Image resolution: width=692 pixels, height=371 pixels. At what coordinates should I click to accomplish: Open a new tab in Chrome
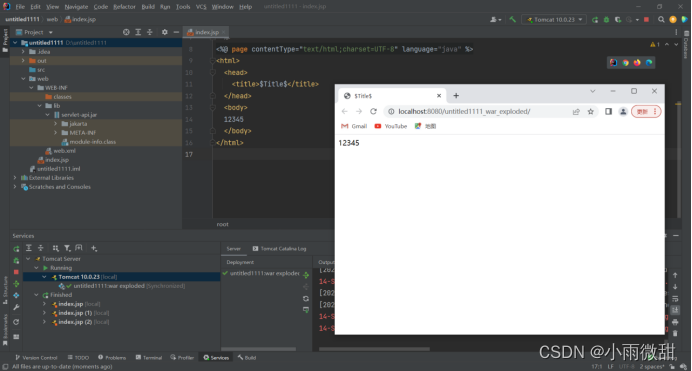(x=456, y=96)
